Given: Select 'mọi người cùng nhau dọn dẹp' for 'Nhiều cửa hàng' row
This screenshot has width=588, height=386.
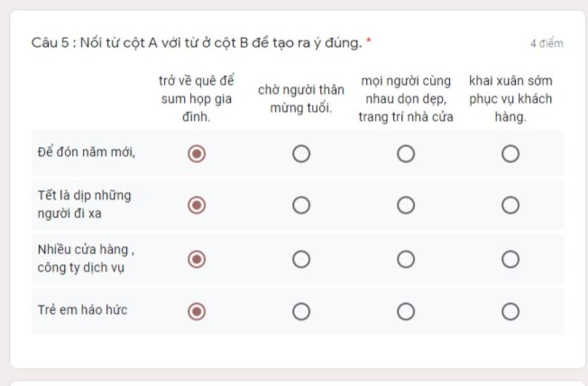Looking at the screenshot, I should pos(406,259).
